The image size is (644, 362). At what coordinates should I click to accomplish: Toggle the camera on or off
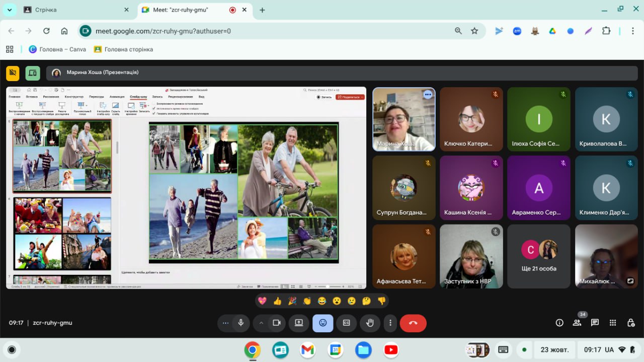(276, 323)
